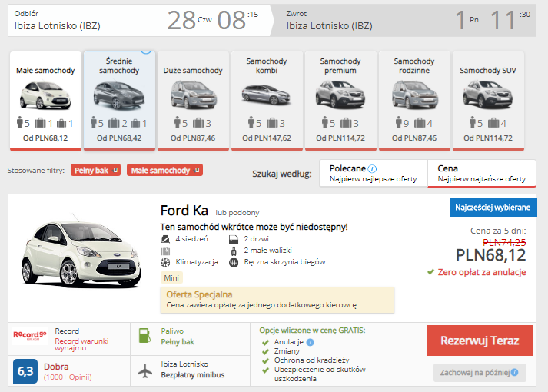This screenshot has width=548, height=392.
Task: Remove the Pełny bak filter tag
Action: click(115, 170)
